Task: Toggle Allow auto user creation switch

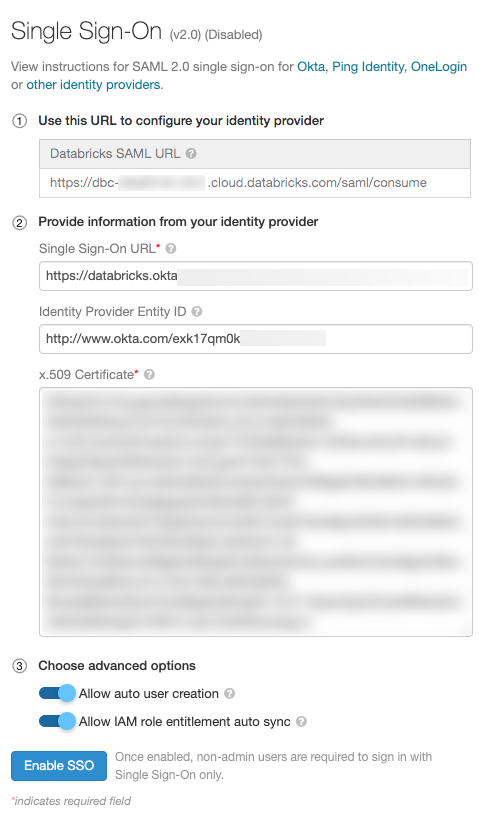Action: [57, 693]
